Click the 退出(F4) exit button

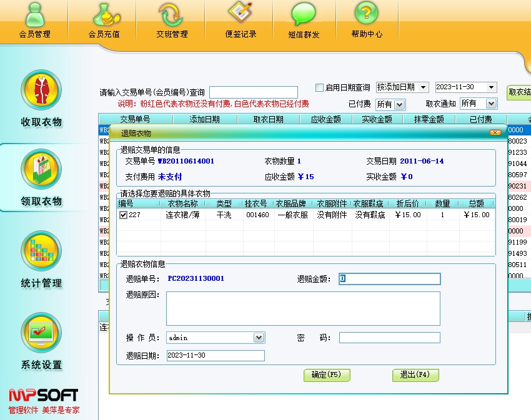pyautogui.click(x=415, y=375)
